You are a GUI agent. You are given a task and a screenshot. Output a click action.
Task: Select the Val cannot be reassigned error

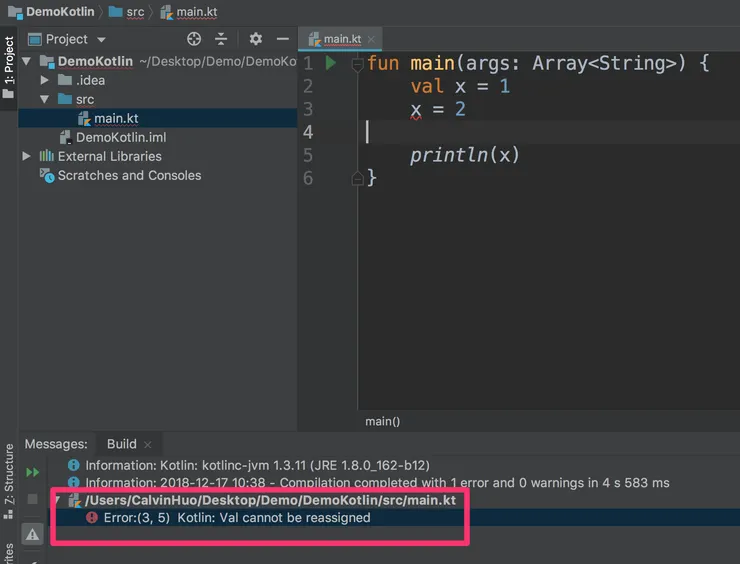[236, 518]
